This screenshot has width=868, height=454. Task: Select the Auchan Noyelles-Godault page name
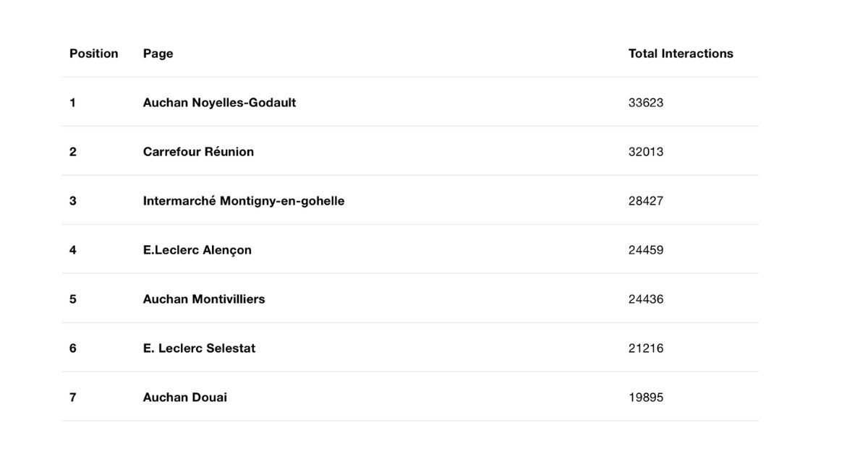point(219,103)
